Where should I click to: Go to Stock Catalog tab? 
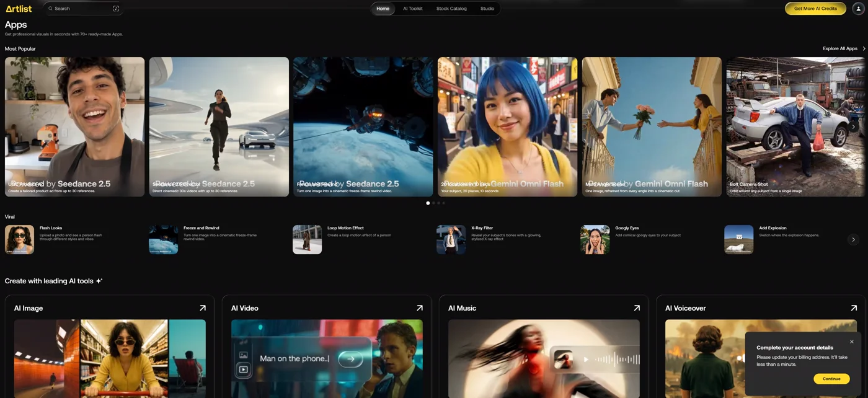coord(451,9)
